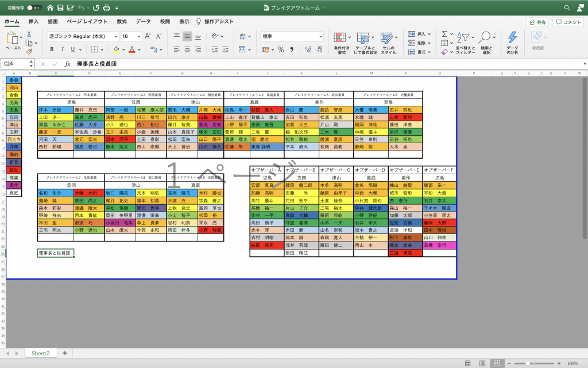Apply the yellow fill color bucket
Image resolution: width=588 pixels, height=368 pixels.
[116, 49]
